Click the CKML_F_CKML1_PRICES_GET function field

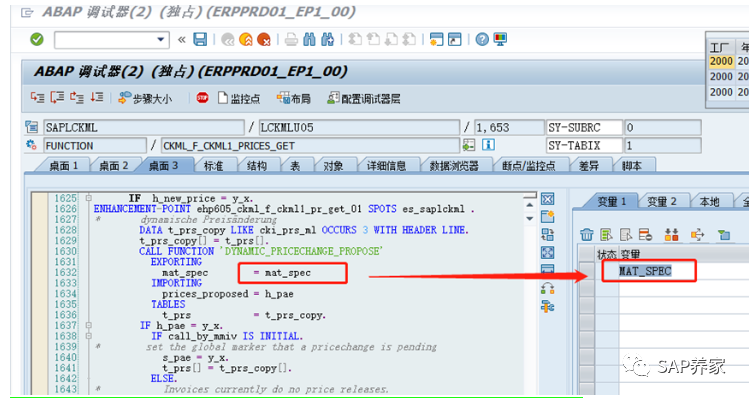(310, 145)
